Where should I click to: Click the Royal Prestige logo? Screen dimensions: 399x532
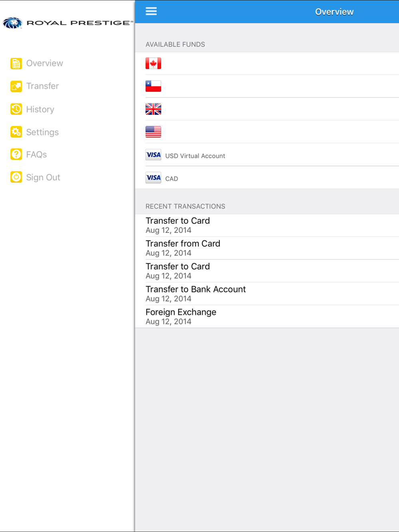pyautogui.click(x=67, y=23)
